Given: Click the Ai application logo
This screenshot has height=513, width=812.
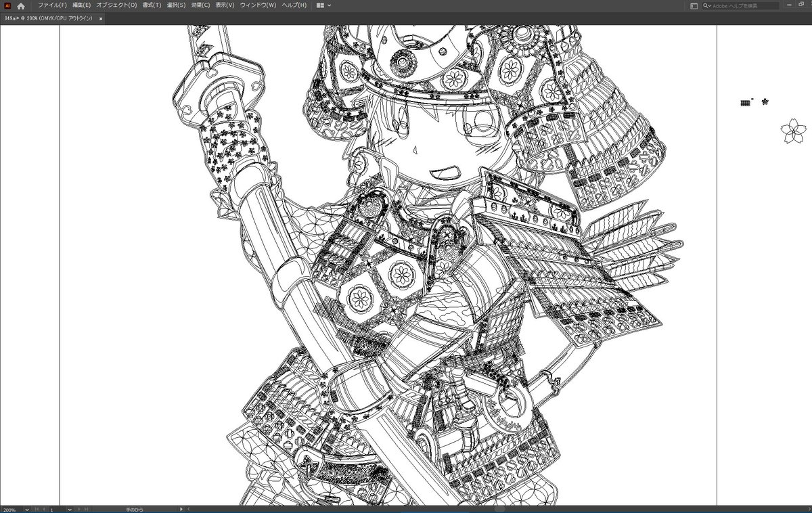Looking at the screenshot, I should 7,5.
